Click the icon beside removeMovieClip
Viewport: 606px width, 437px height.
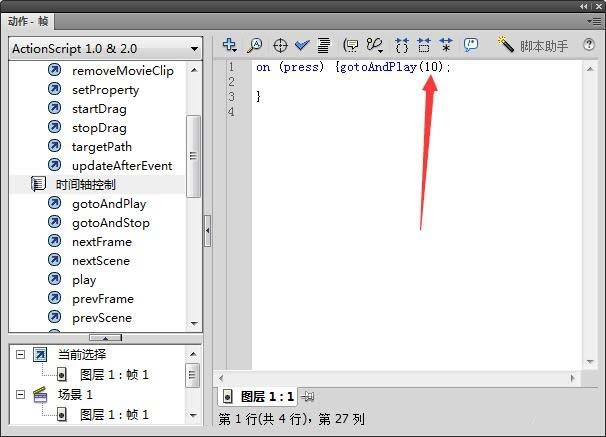(54, 70)
